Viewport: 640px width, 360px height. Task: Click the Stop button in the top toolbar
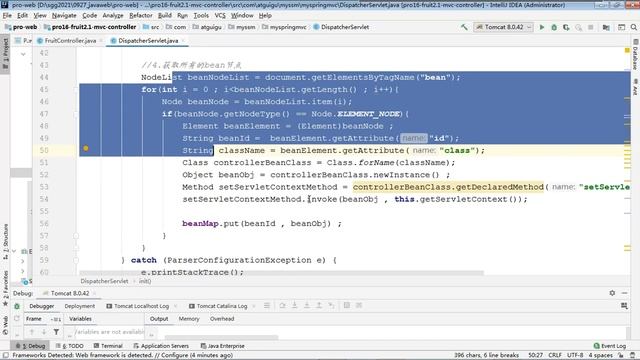pos(591,27)
